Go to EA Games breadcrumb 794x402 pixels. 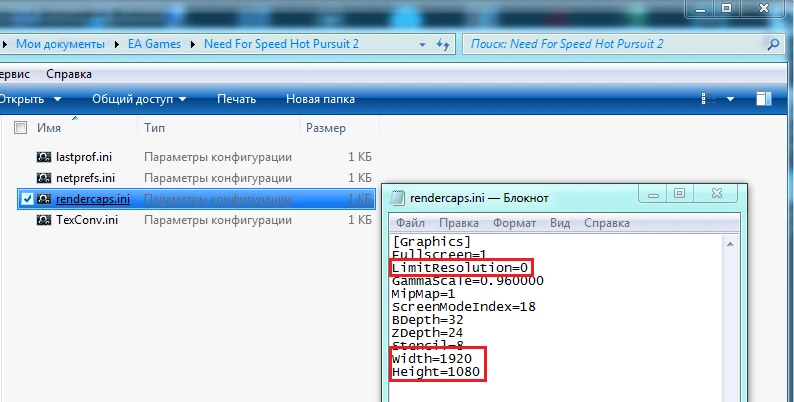coord(154,44)
